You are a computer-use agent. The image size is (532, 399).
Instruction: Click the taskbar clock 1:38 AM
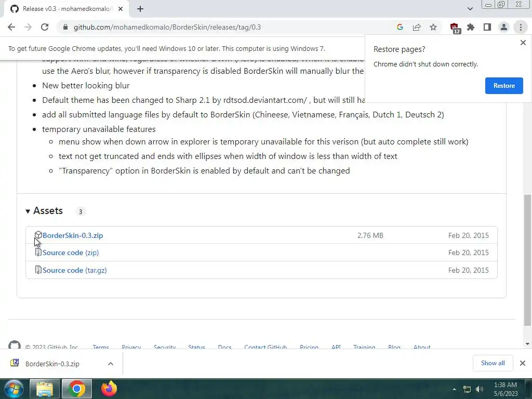tap(505, 385)
